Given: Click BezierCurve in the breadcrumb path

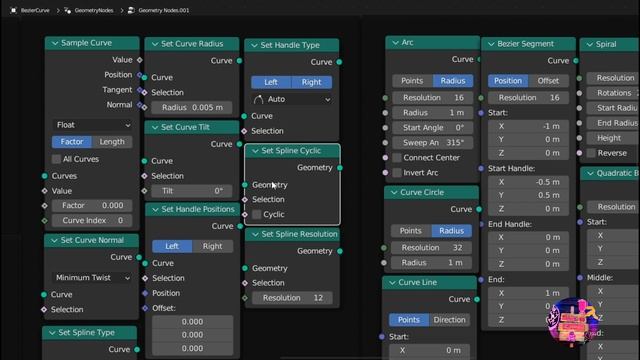Looking at the screenshot, I should 35,11.
